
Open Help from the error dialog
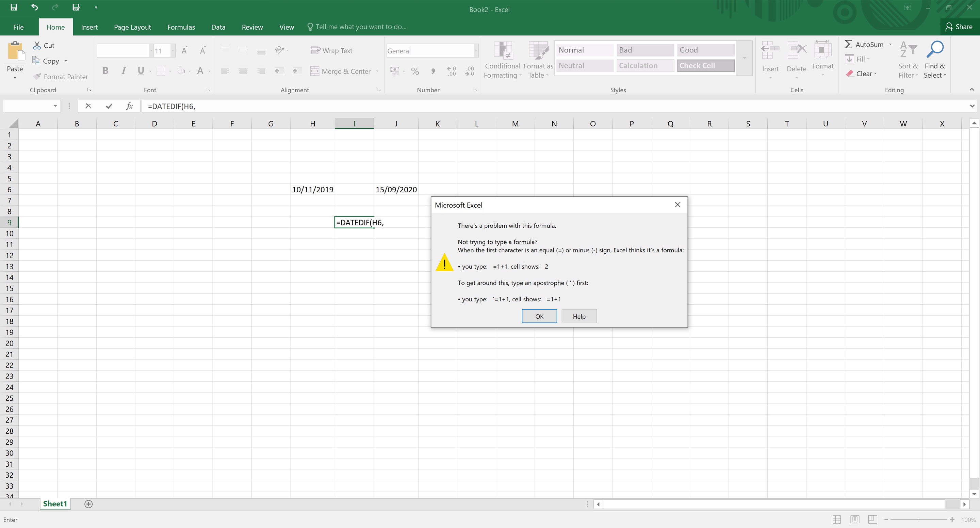578,316
